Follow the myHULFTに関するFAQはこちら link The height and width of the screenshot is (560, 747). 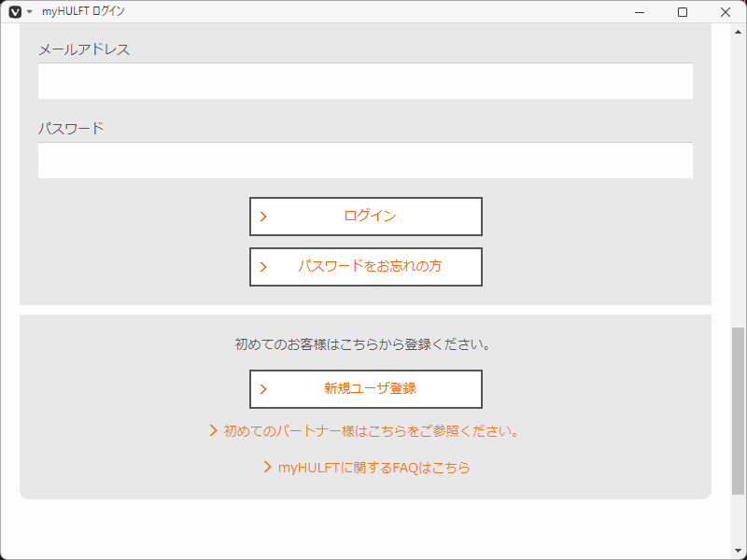click(x=373, y=468)
